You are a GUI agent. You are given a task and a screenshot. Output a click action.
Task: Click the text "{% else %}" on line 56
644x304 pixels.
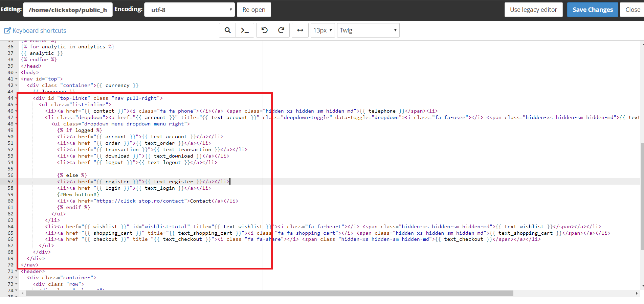click(72, 175)
